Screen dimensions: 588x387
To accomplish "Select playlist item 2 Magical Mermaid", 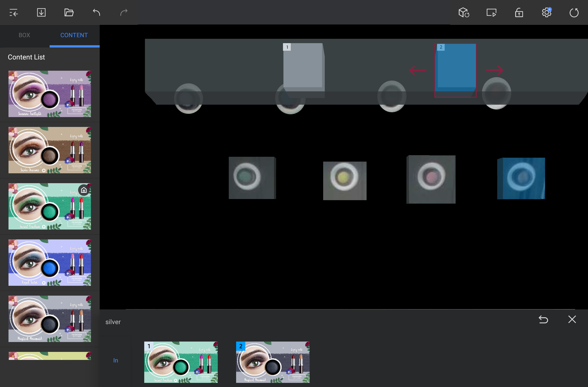I will (x=273, y=362).
